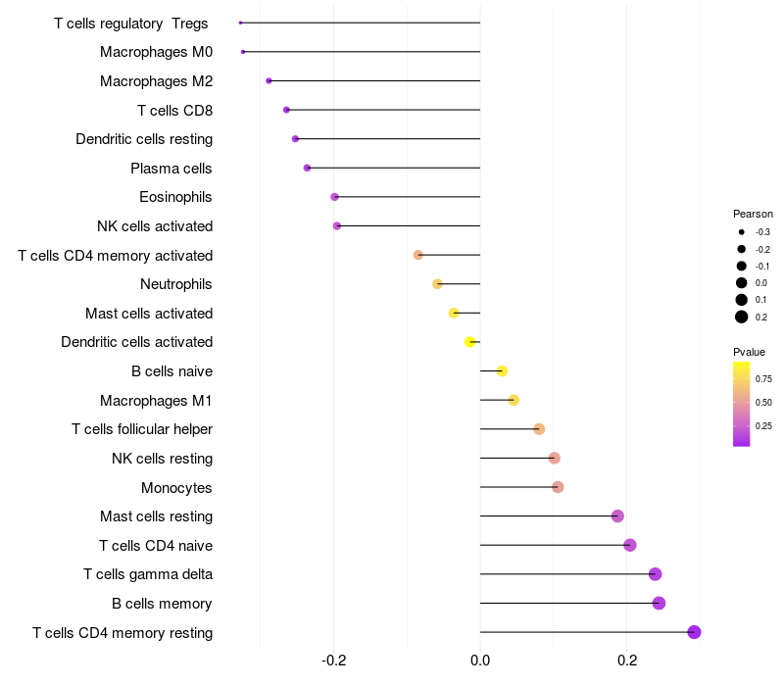Click the 0.0 x-axis tick label

[480, 661]
